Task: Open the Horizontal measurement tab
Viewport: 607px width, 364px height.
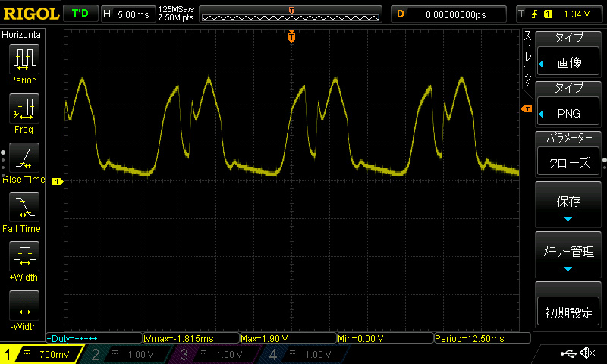Action: click(23, 35)
